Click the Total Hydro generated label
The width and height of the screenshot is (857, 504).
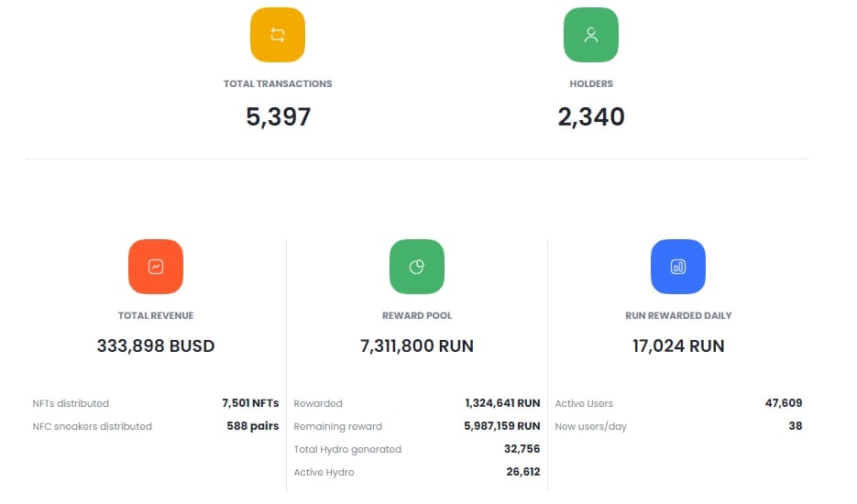point(347,449)
